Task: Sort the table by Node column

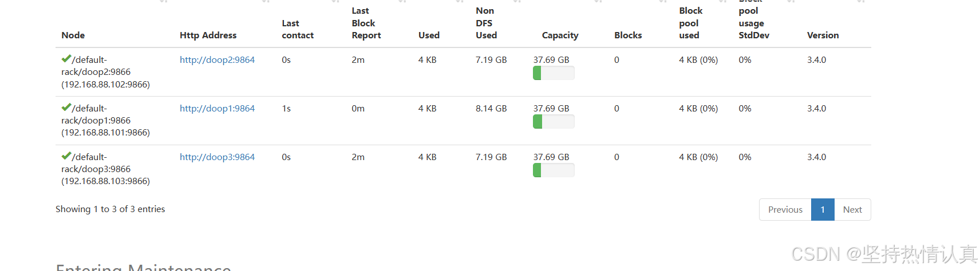Action: click(x=73, y=35)
